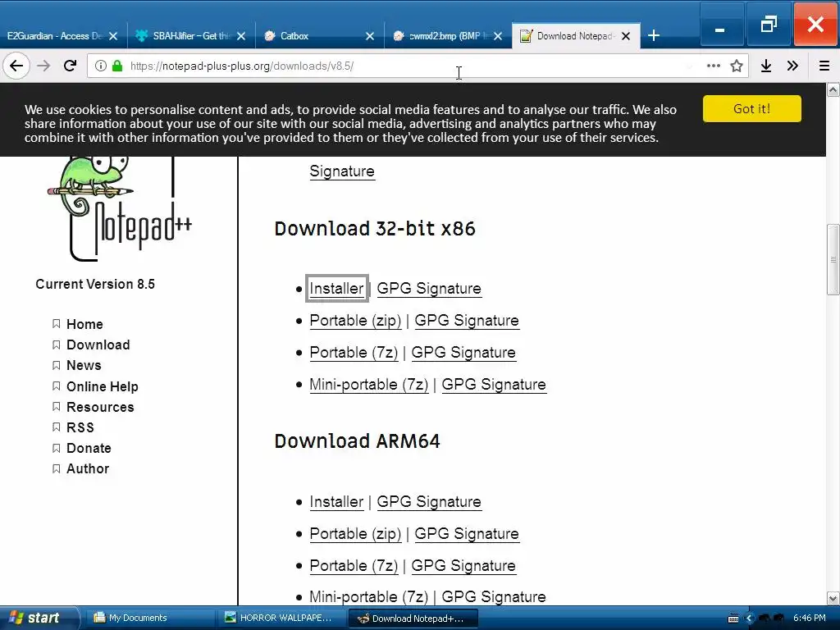840x630 pixels.
Task: Click the ARM64 Portable (7z) link
Action: coord(354,566)
